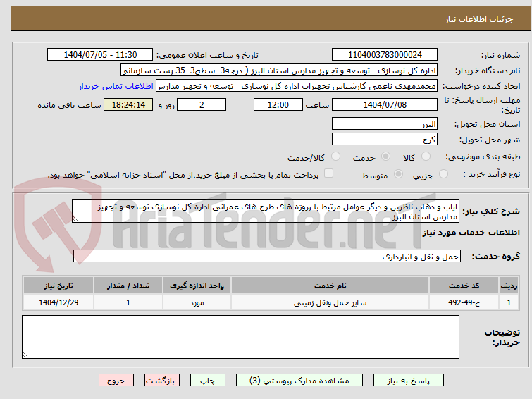
Task: Open اطلاعات تماس خریدار contact link
Action: [x=116, y=86]
